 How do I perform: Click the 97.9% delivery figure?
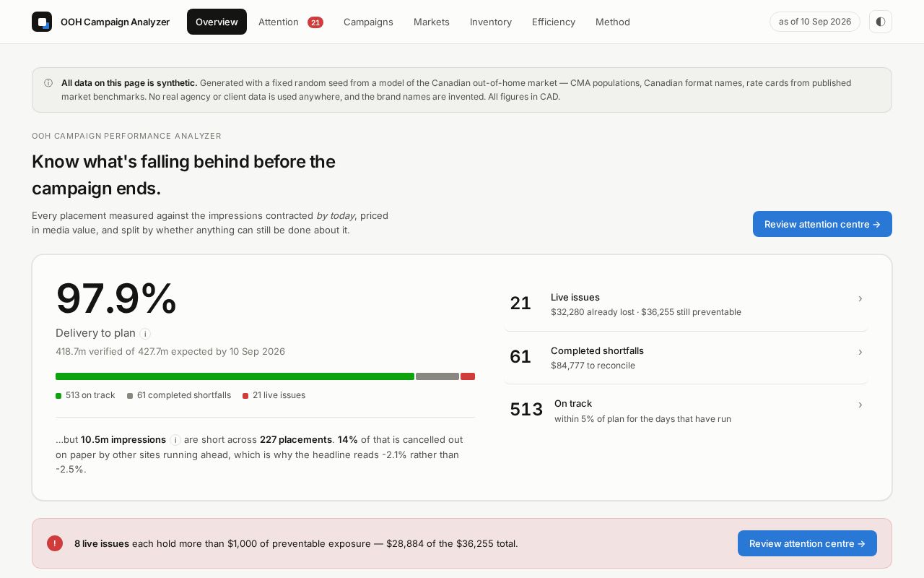click(116, 298)
